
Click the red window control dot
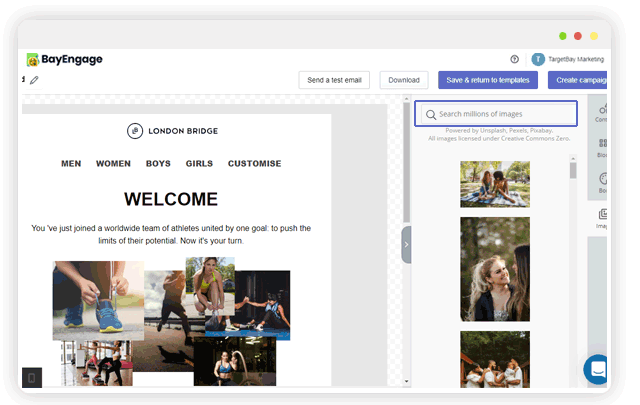tap(578, 36)
